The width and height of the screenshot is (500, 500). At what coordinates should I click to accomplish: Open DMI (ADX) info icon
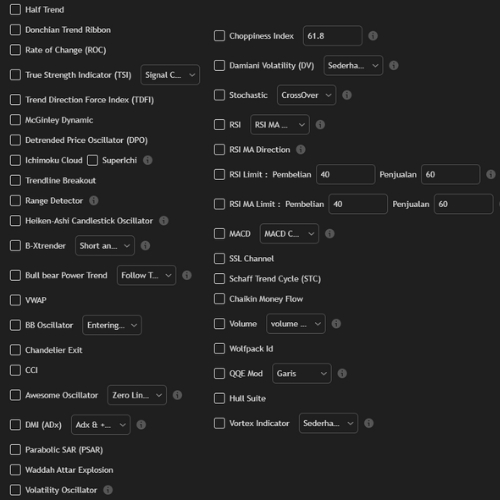pos(141,425)
